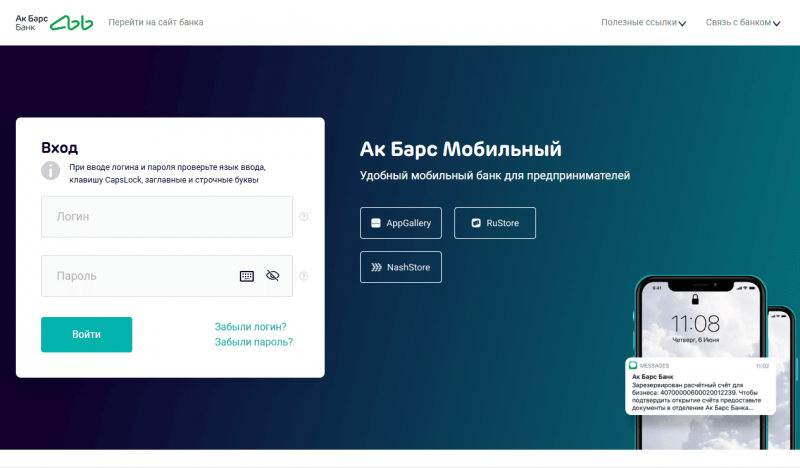This screenshot has width=800, height=468.
Task: Focus the Логин input field
Action: (x=166, y=217)
